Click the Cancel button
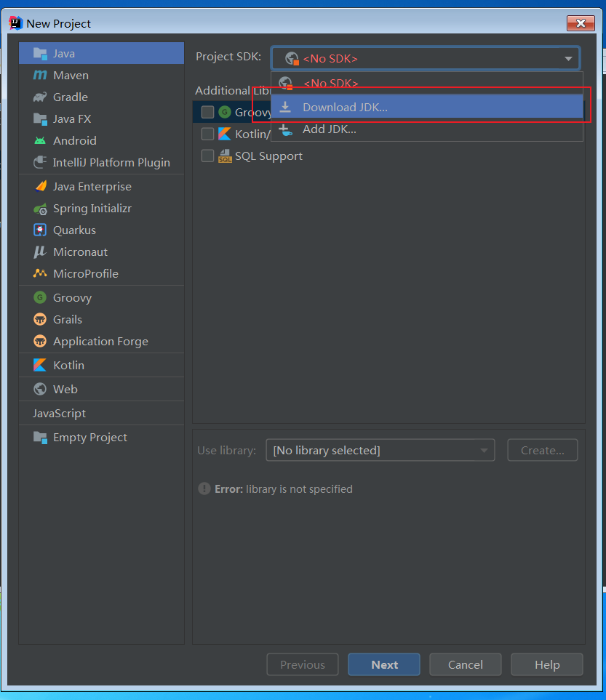The height and width of the screenshot is (700, 606). 465,664
